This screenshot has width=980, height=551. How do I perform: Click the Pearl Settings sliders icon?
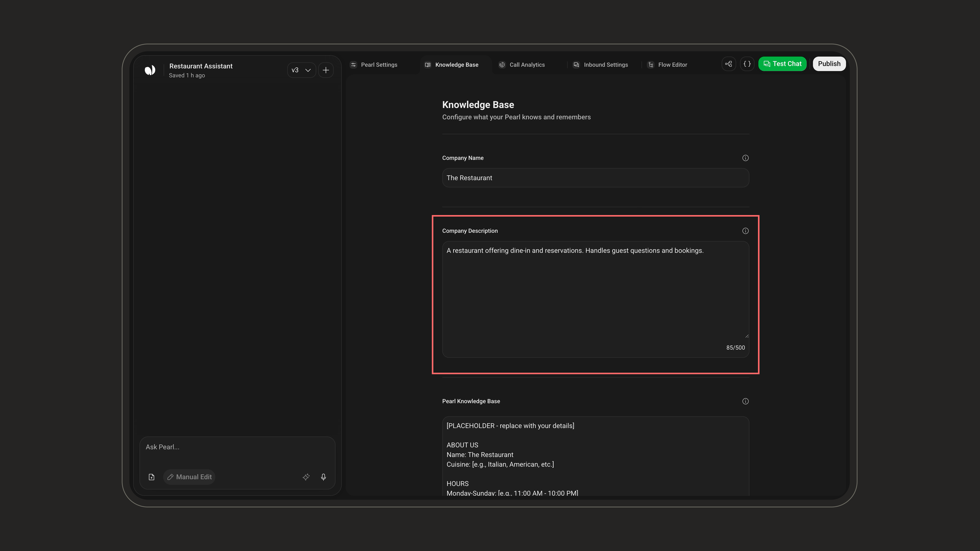353,65
